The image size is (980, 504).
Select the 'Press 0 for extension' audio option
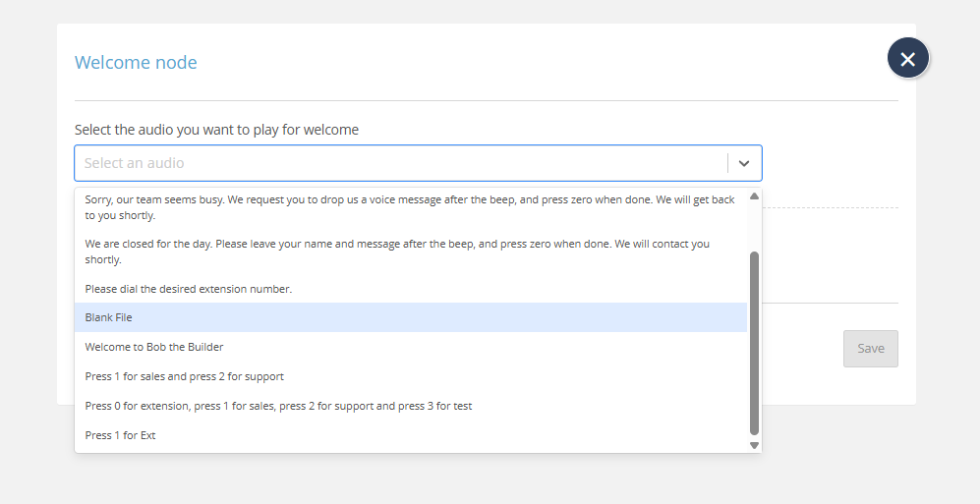(x=278, y=406)
